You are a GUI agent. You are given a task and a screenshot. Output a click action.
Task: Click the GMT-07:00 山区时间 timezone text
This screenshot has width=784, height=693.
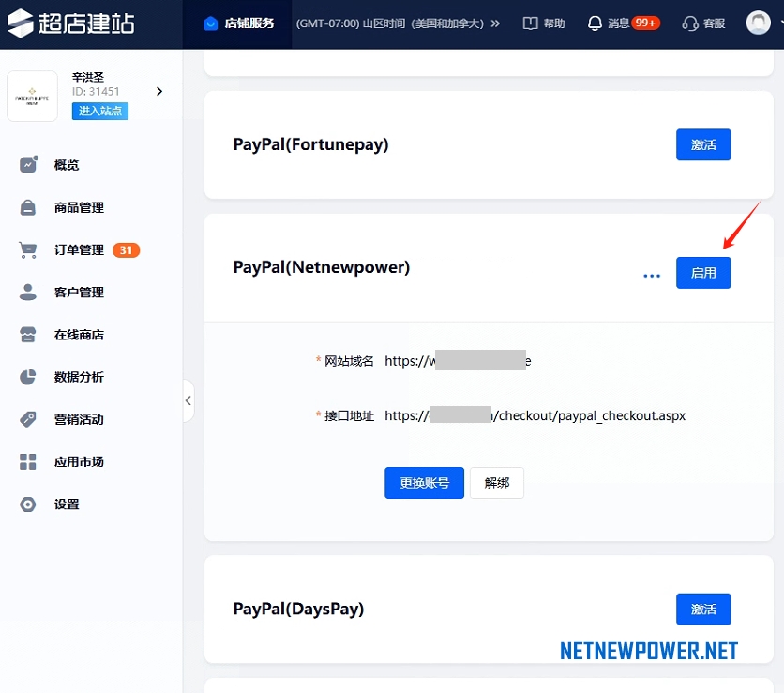pyautogui.click(x=390, y=23)
